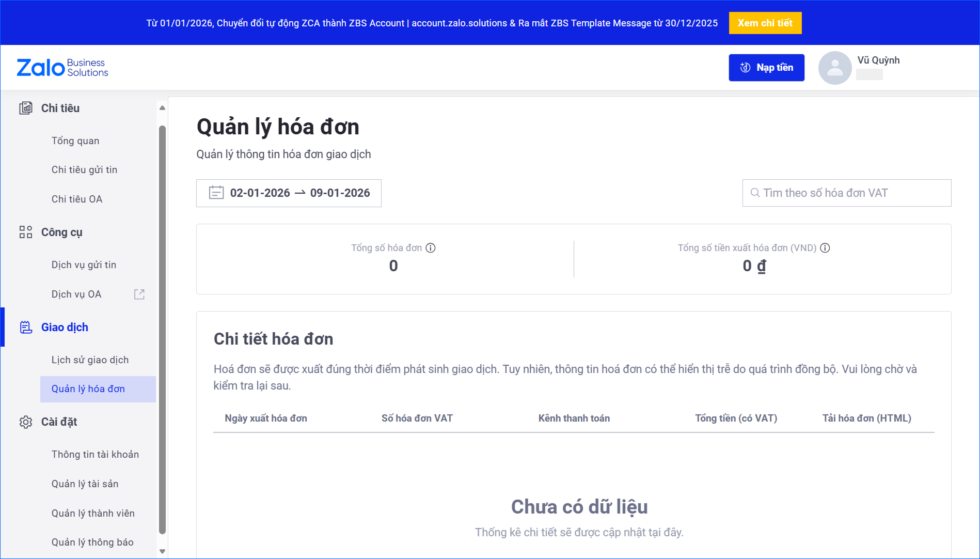Image resolution: width=980 pixels, height=559 pixels.
Task: Click the Cài đặt gear icon
Action: 26,422
